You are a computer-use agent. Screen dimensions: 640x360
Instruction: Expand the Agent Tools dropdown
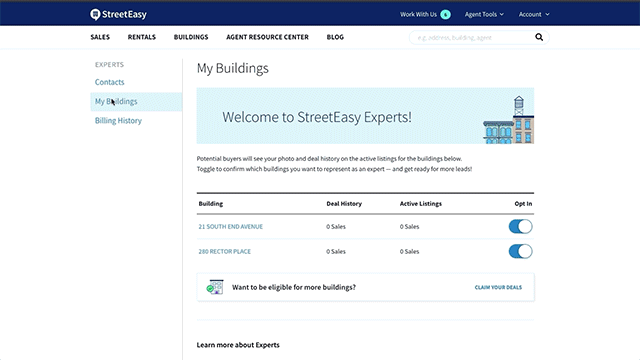tap(484, 14)
